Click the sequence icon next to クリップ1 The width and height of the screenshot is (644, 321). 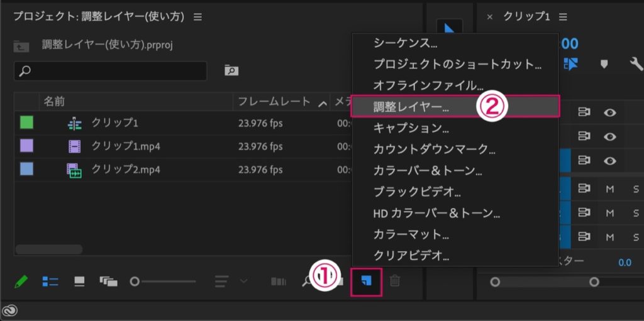pyautogui.click(x=74, y=124)
